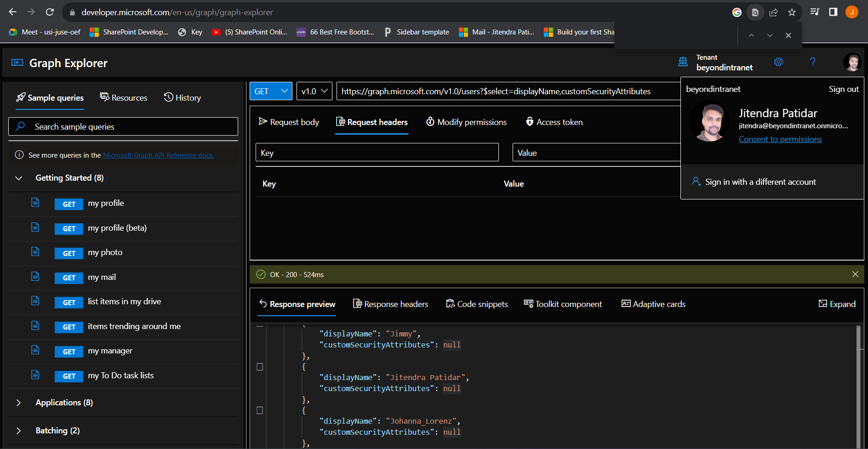Check the checkbox beside Jitendra Patidar entry
The image size is (868, 449).
point(260,367)
